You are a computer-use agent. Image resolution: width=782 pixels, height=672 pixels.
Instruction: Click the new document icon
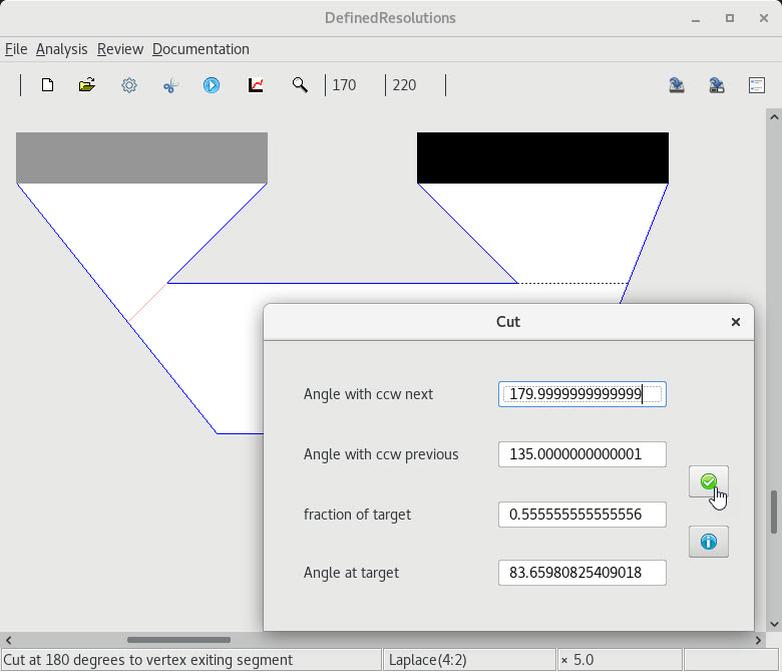[x=47, y=85]
